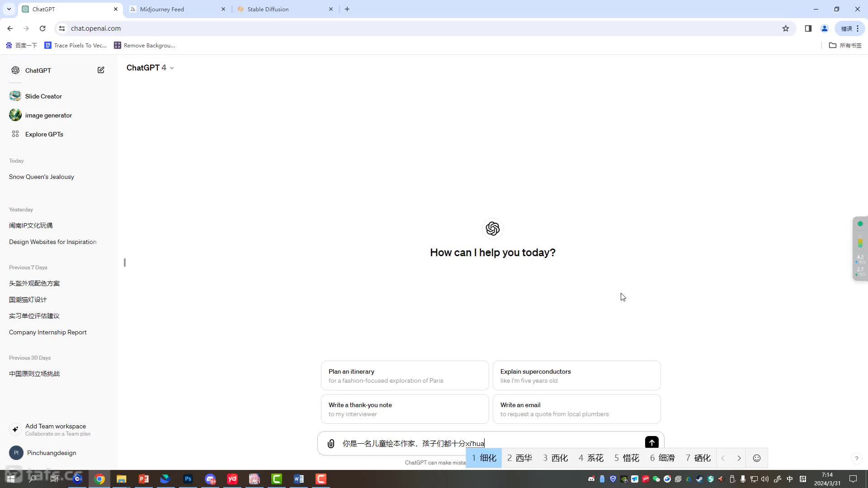This screenshot has height=488, width=868.
Task: Open the Chrome profile icon
Action: point(824,28)
